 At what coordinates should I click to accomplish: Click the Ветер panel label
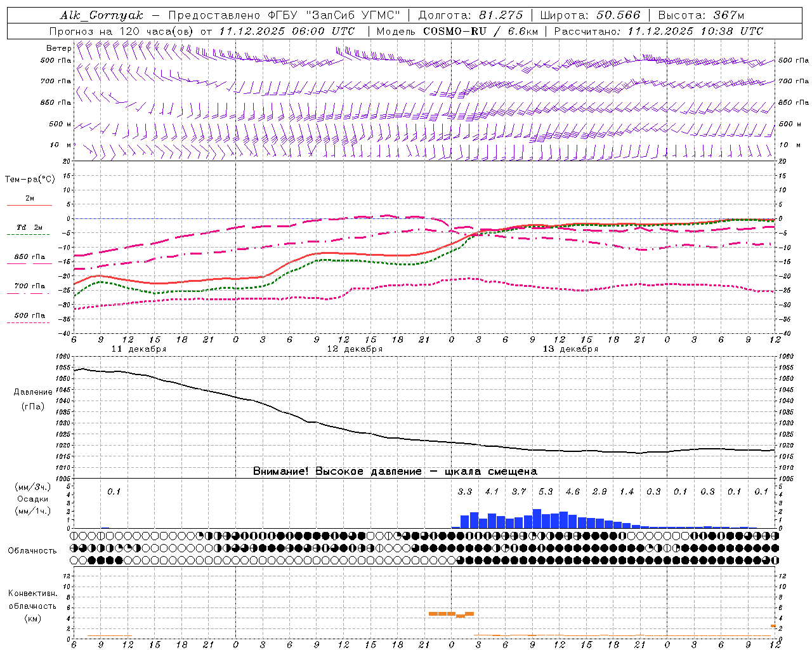[58, 48]
